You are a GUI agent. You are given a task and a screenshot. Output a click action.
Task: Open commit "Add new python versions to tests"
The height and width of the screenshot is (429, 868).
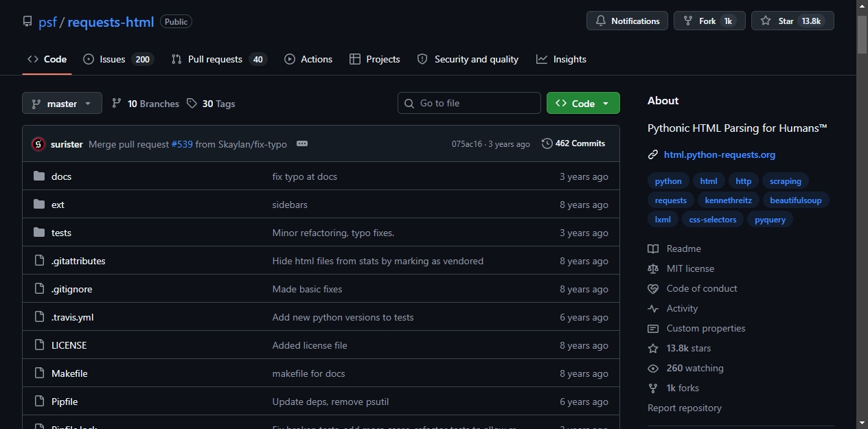pyautogui.click(x=343, y=317)
